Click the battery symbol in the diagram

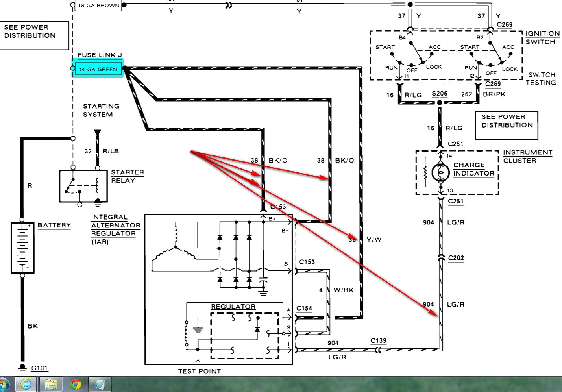[22, 248]
